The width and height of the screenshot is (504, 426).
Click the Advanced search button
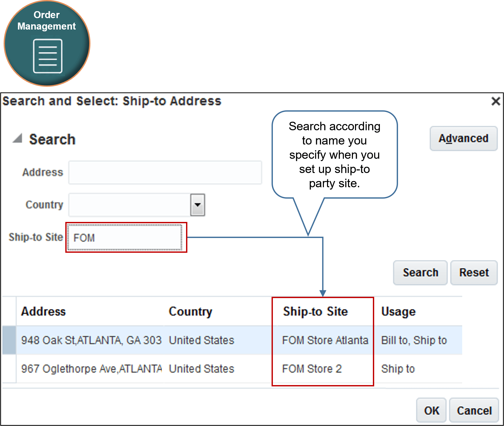point(463,138)
